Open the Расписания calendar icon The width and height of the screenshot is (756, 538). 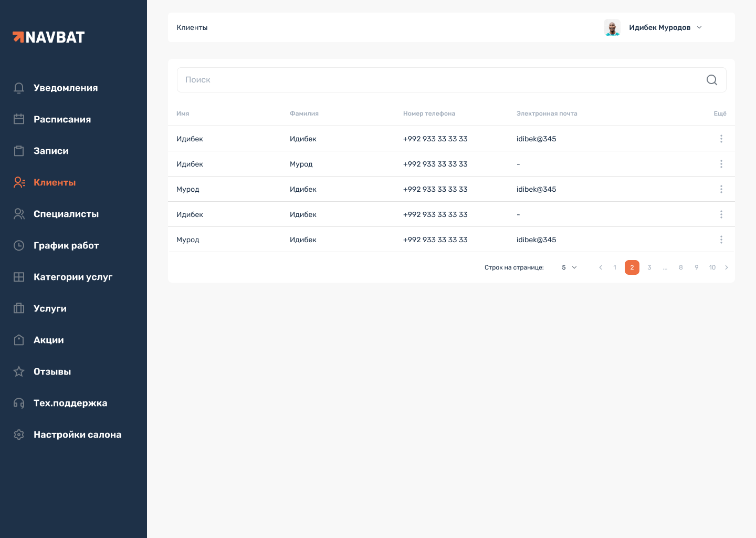(x=19, y=119)
